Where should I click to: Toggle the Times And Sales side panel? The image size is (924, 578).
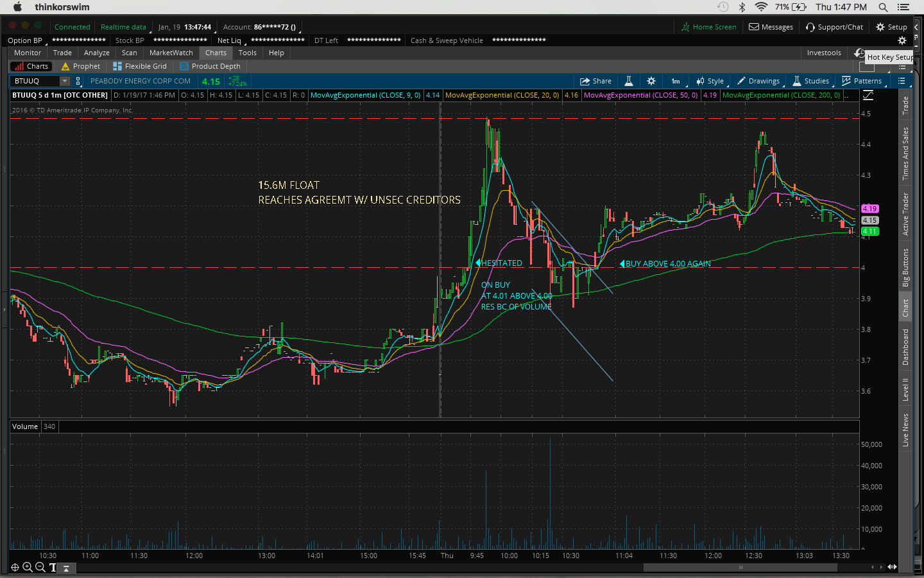[x=905, y=153]
